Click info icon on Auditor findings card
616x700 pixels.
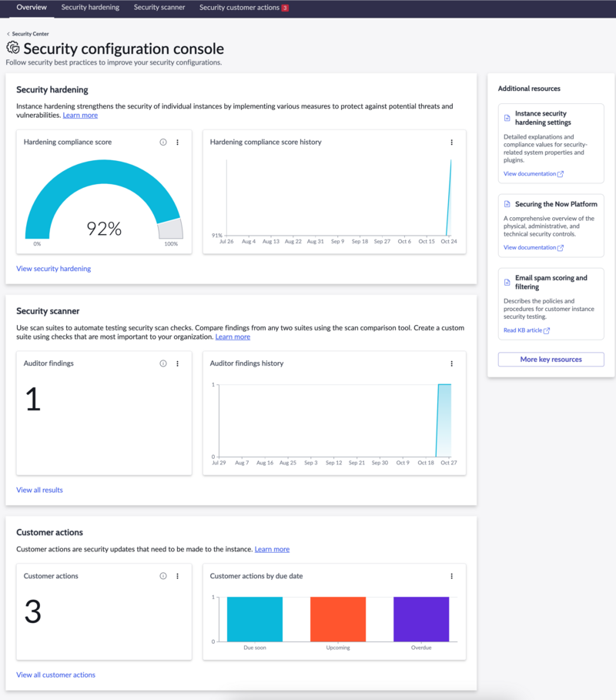coord(163,363)
